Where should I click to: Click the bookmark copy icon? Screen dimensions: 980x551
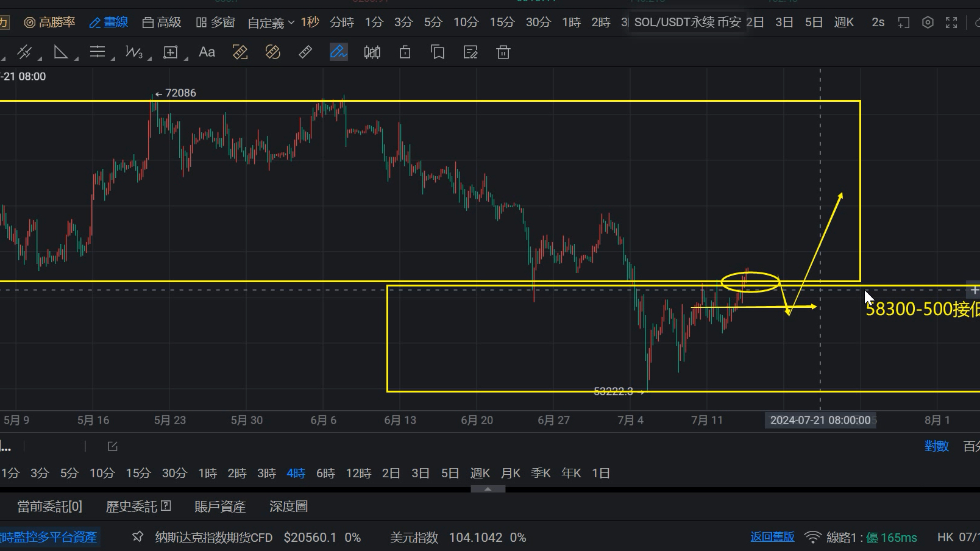click(x=438, y=52)
